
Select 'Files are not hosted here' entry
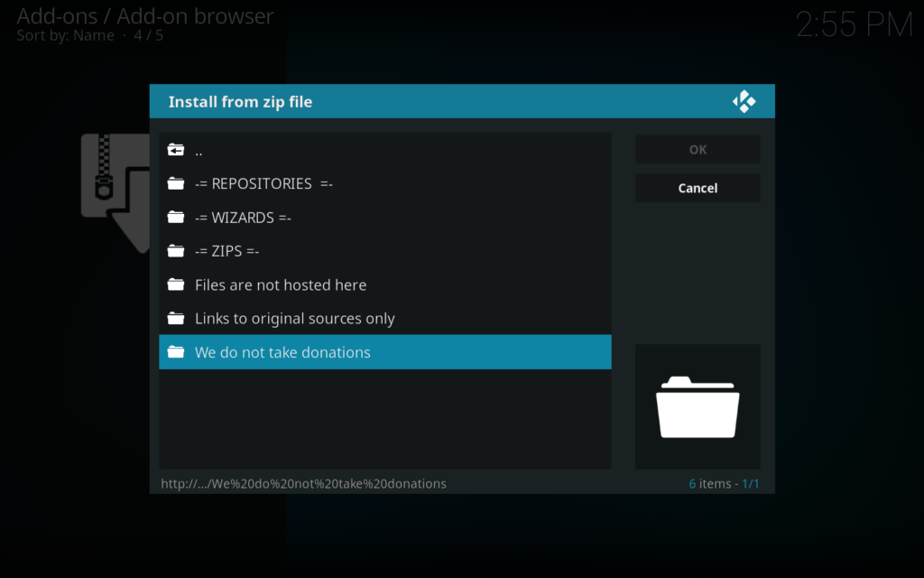coord(384,284)
